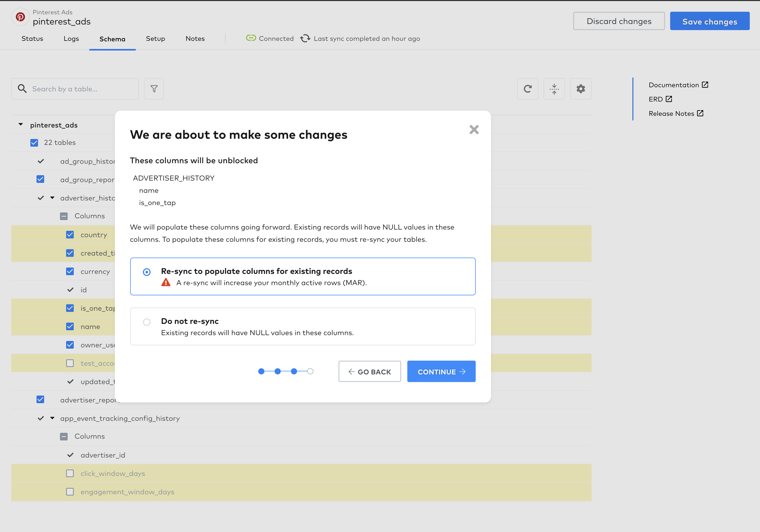
Task: Uncheck the currency column checkbox
Action: point(70,271)
